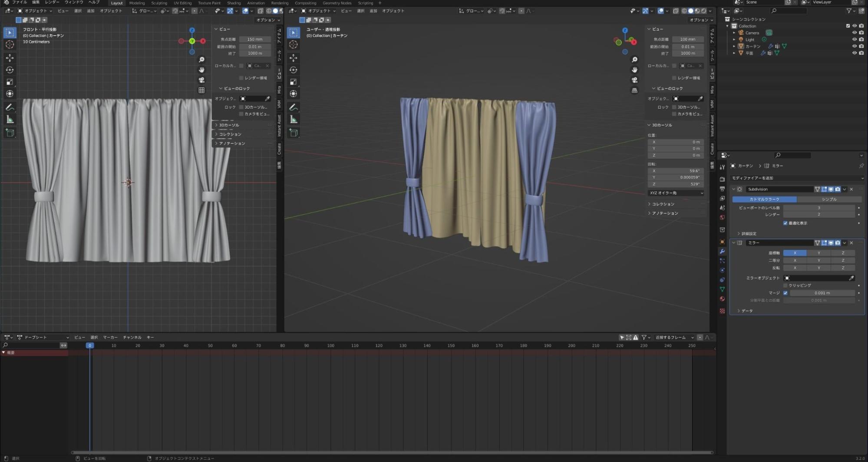Open the Physics properties tab
The height and width of the screenshot is (462, 868).
[722, 270]
